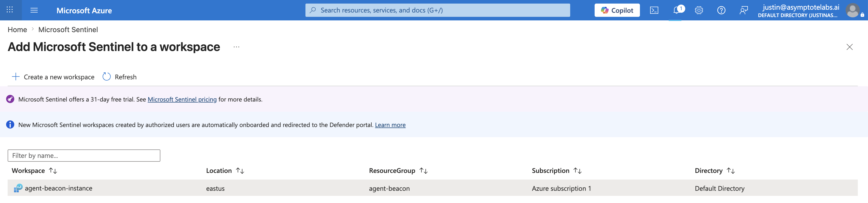
Task: Select agent-beacon-instance workspace row name
Action: click(59, 188)
